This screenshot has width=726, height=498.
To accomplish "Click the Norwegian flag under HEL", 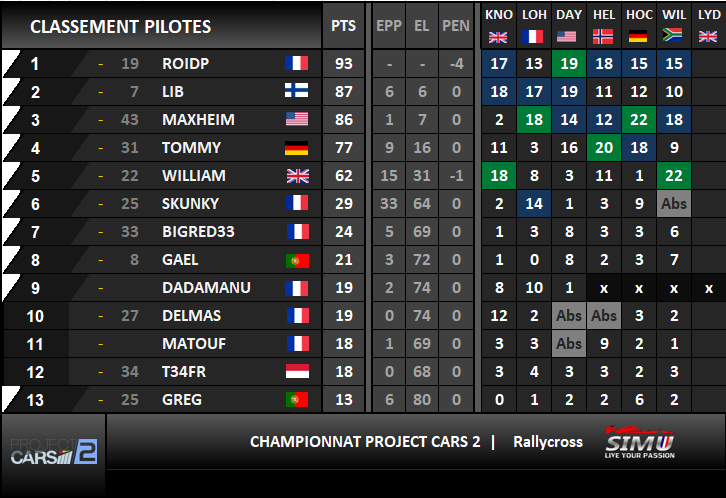I will click(x=603, y=37).
